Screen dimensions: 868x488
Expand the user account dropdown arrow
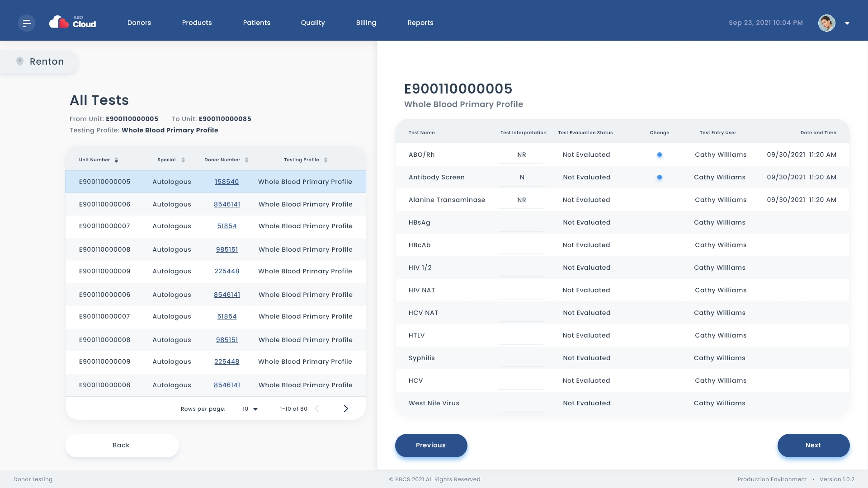point(847,23)
